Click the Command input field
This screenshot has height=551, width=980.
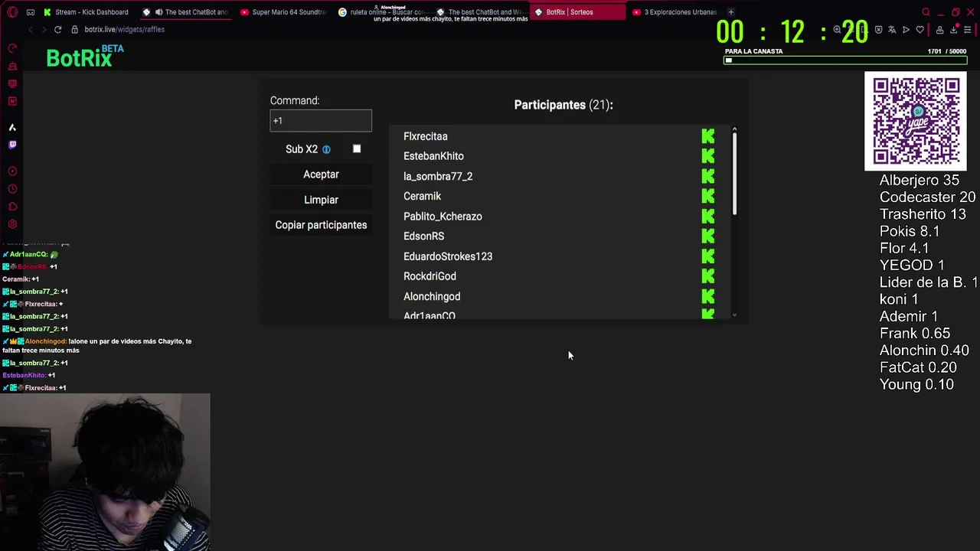pos(321,120)
